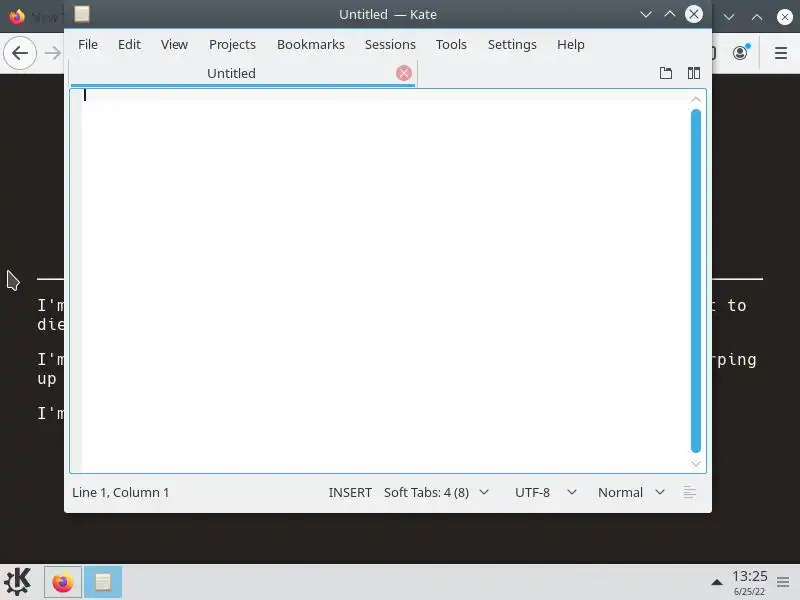Select the Kate taskbar entry
800x600 pixels.
click(x=103, y=582)
